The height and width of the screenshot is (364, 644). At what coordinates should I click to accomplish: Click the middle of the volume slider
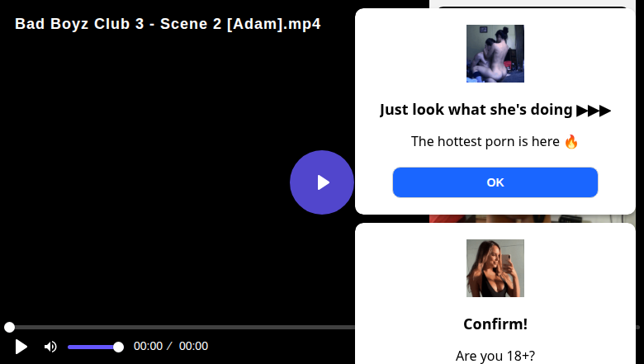pos(93,347)
